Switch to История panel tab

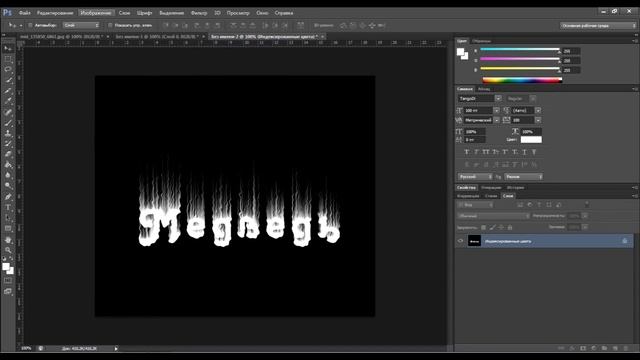click(515, 187)
